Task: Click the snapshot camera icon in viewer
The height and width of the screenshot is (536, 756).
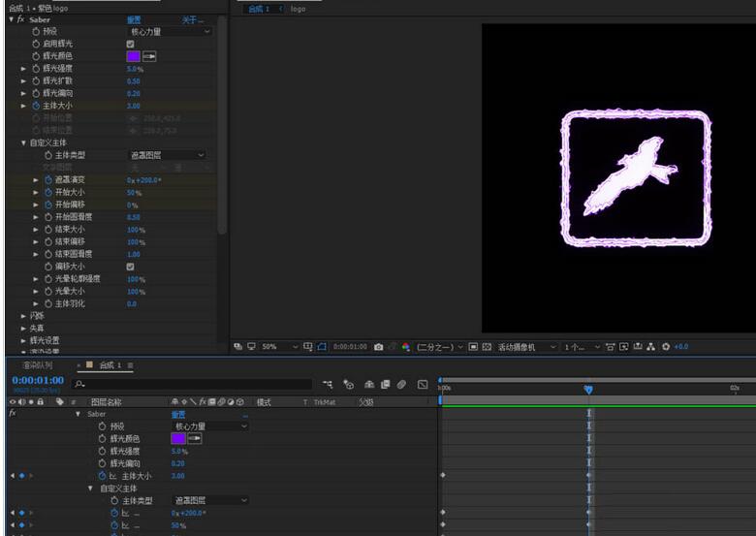Action: [x=379, y=347]
